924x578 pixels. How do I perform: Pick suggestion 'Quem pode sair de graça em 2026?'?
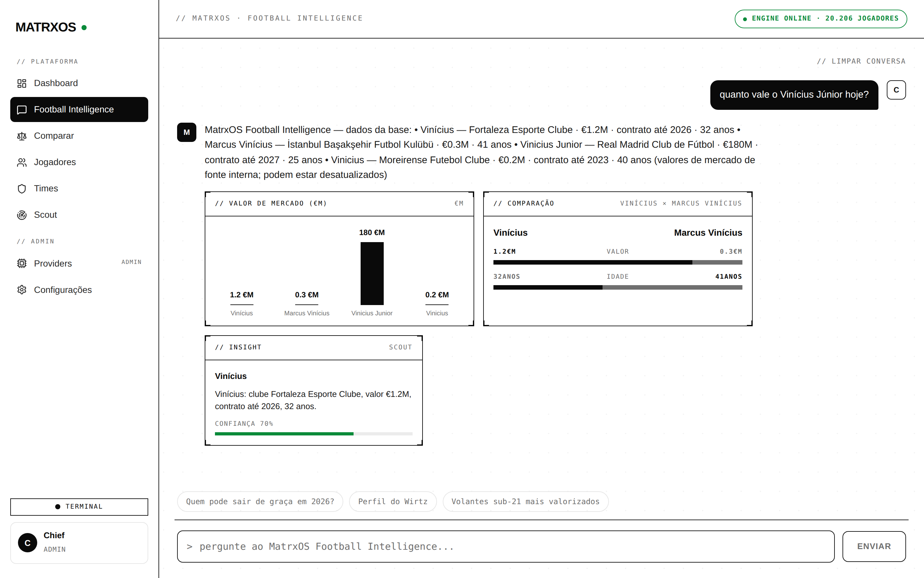260,502
